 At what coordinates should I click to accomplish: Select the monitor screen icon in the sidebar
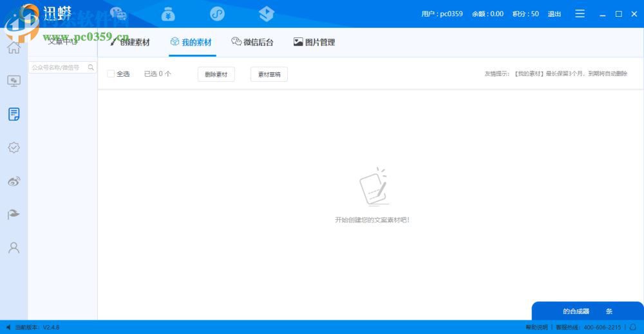14,81
